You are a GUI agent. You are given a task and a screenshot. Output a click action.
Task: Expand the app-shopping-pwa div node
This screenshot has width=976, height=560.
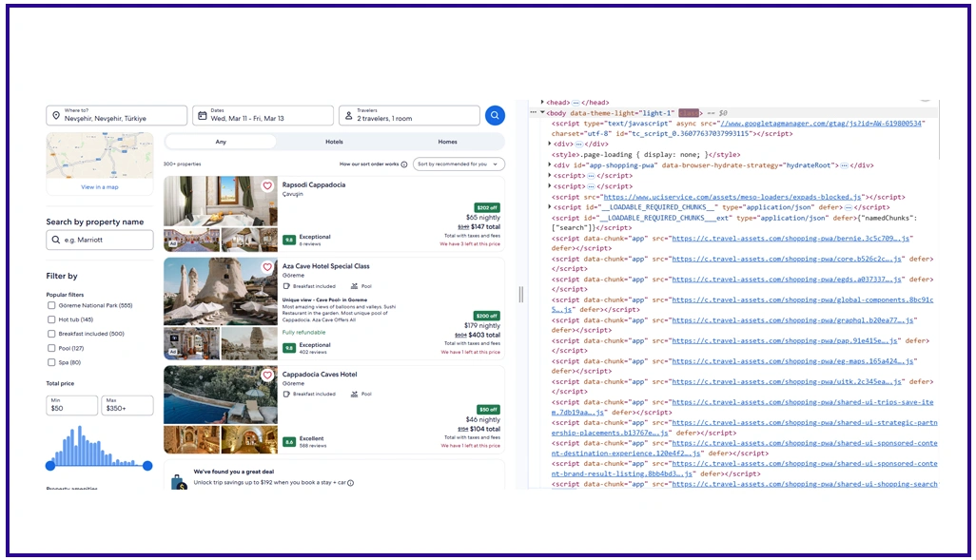pyautogui.click(x=551, y=164)
